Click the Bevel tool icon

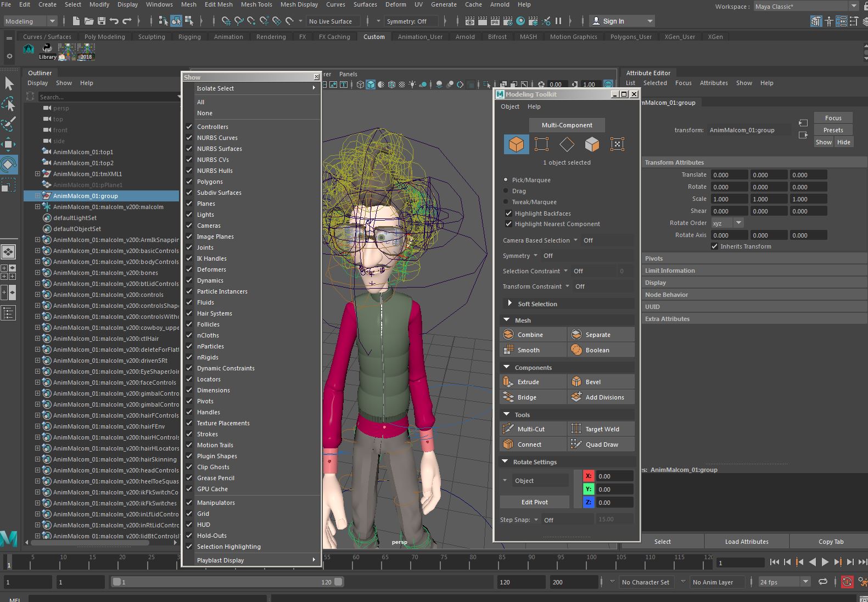pyautogui.click(x=576, y=382)
